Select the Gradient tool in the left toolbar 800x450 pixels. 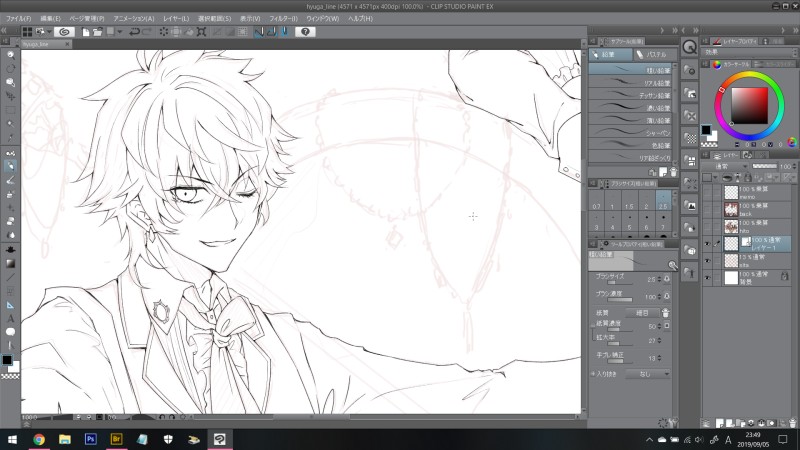tap(10, 263)
